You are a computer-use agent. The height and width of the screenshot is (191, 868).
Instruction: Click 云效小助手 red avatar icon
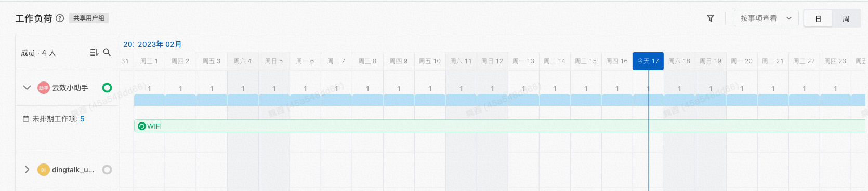click(44, 88)
